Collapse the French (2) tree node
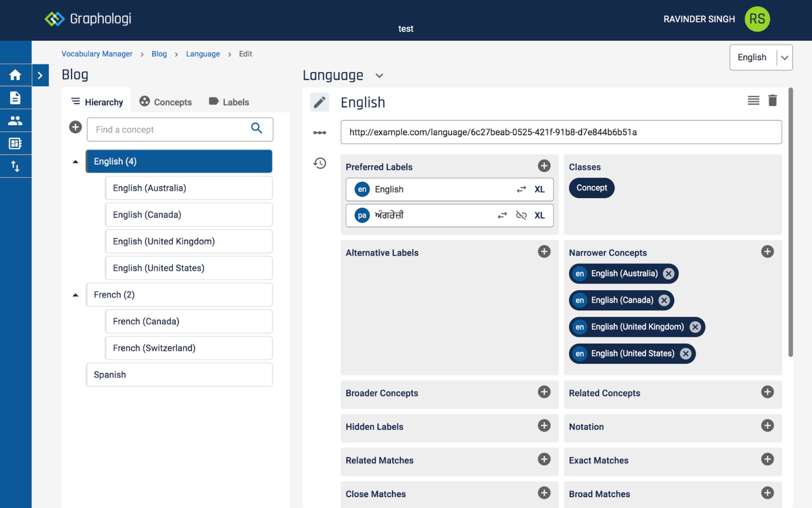This screenshot has height=508, width=812. click(76, 295)
